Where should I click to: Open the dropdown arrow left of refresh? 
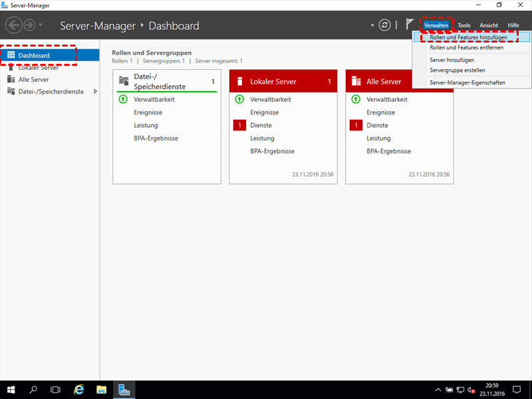[x=372, y=25]
